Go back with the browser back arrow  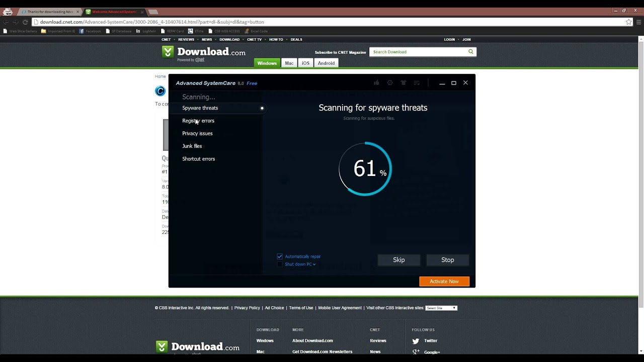pos(6,22)
